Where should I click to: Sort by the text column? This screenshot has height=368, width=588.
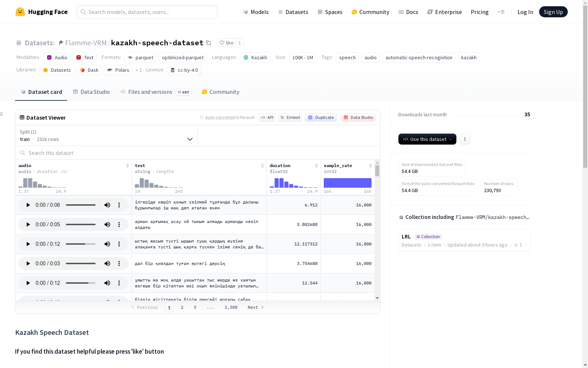[262, 166]
